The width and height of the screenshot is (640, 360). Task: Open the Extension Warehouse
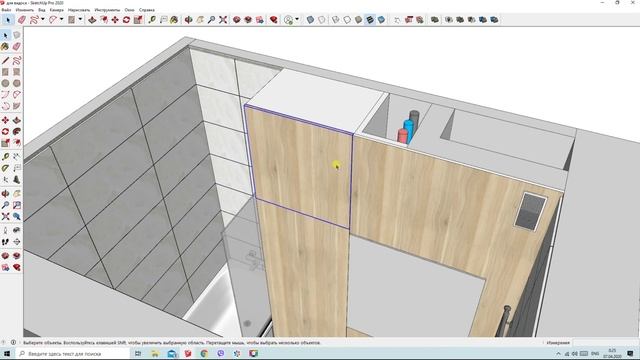pos(248,20)
